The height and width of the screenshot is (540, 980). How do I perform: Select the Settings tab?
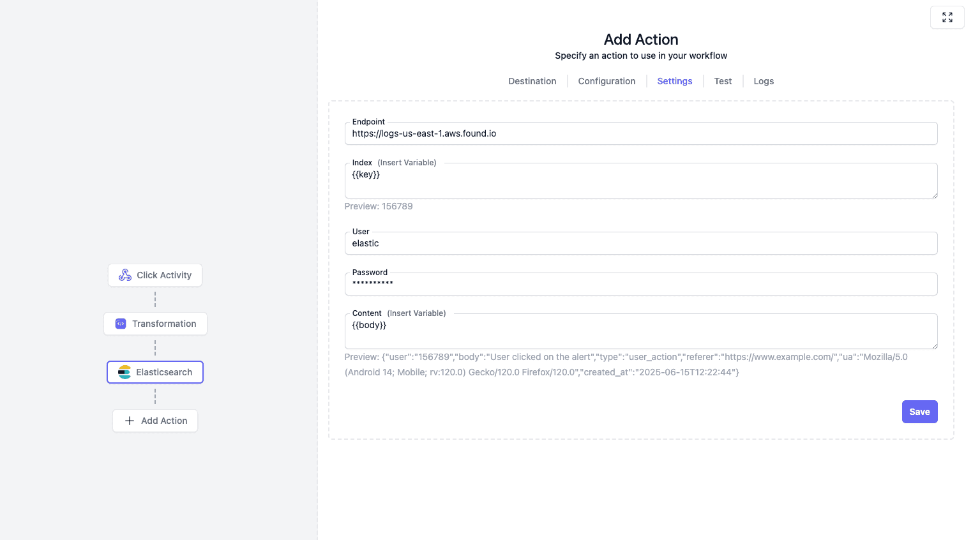(x=675, y=81)
